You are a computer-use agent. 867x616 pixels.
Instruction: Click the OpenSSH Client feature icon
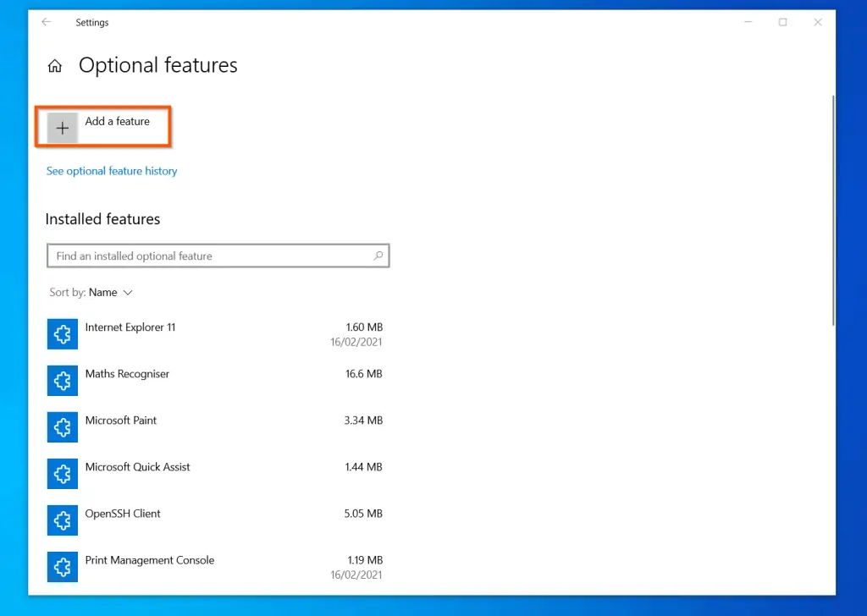tap(63, 520)
